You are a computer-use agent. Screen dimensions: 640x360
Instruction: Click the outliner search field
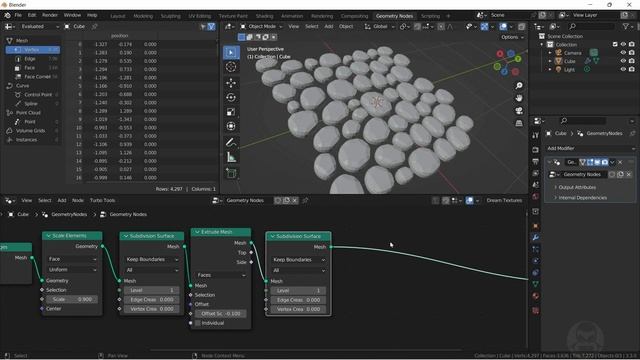click(591, 27)
